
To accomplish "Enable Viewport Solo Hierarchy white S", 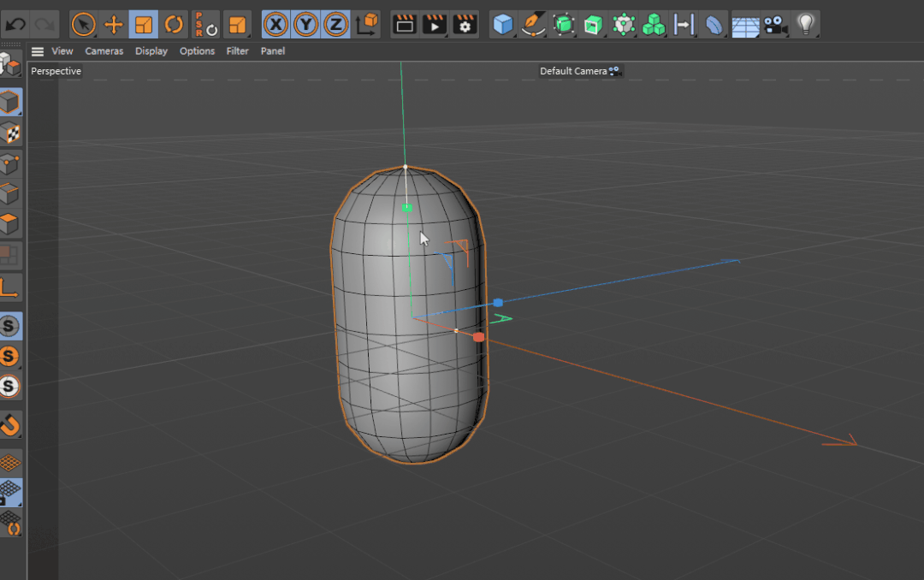I will [10, 387].
